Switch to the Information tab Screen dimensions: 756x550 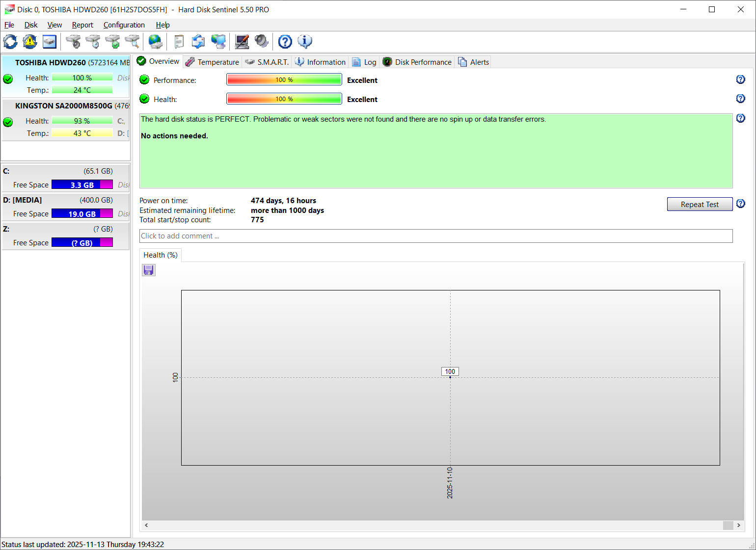321,62
